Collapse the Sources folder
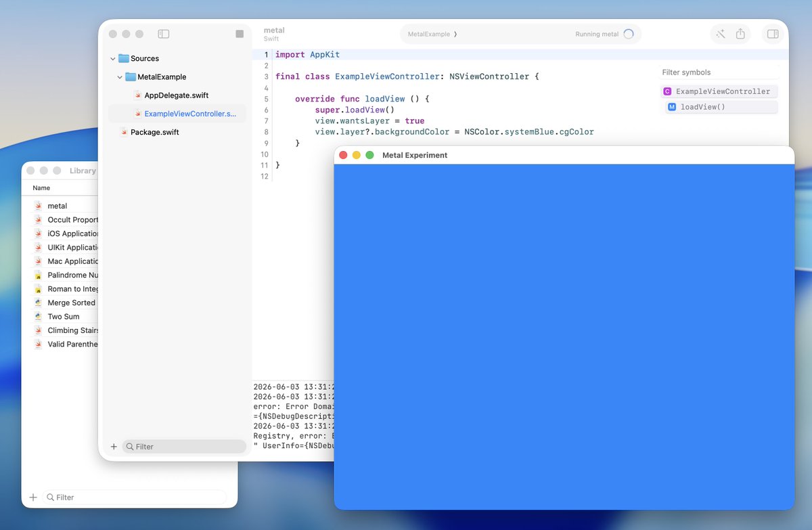The height and width of the screenshot is (530, 812). coord(113,59)
